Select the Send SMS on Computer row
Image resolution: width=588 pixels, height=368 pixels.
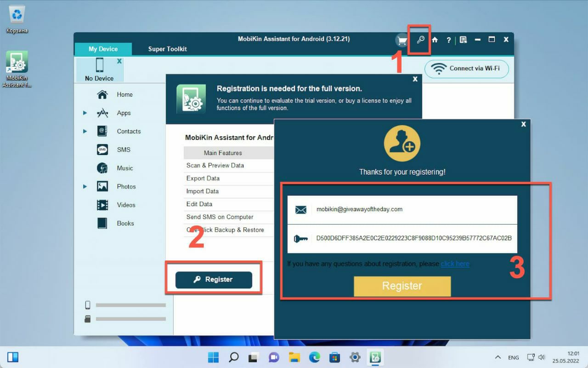tap(229, 217)
